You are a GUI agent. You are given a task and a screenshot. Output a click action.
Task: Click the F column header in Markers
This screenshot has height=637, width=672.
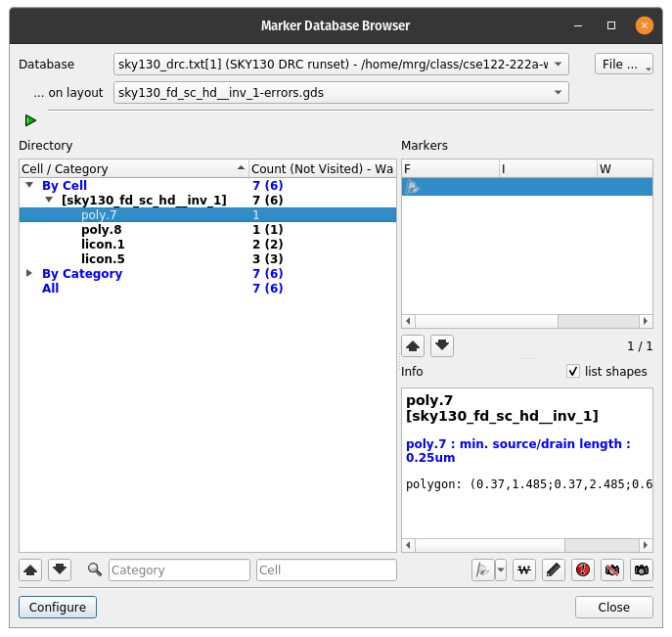[x=450, y=169]
